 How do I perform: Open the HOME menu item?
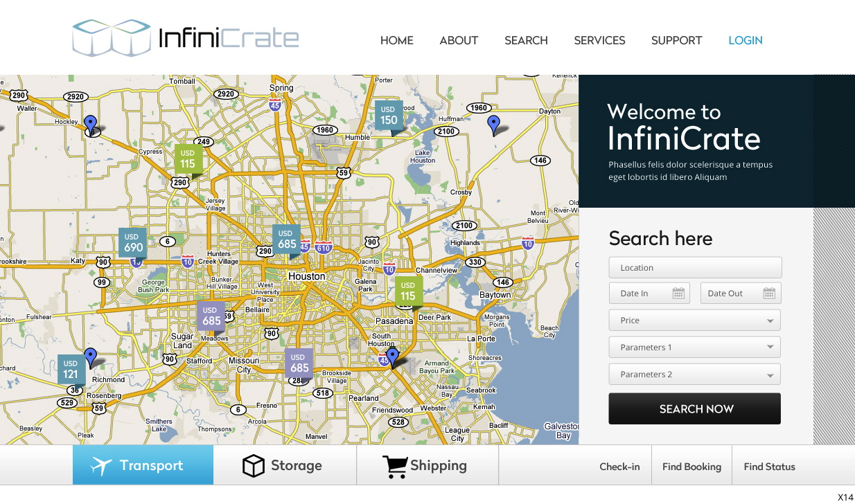(397, 41)
